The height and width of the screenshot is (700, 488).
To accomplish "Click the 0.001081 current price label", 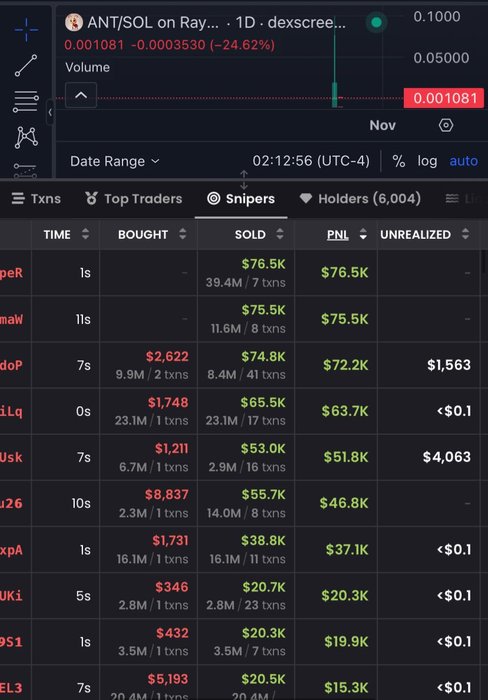I will point(444,98).
